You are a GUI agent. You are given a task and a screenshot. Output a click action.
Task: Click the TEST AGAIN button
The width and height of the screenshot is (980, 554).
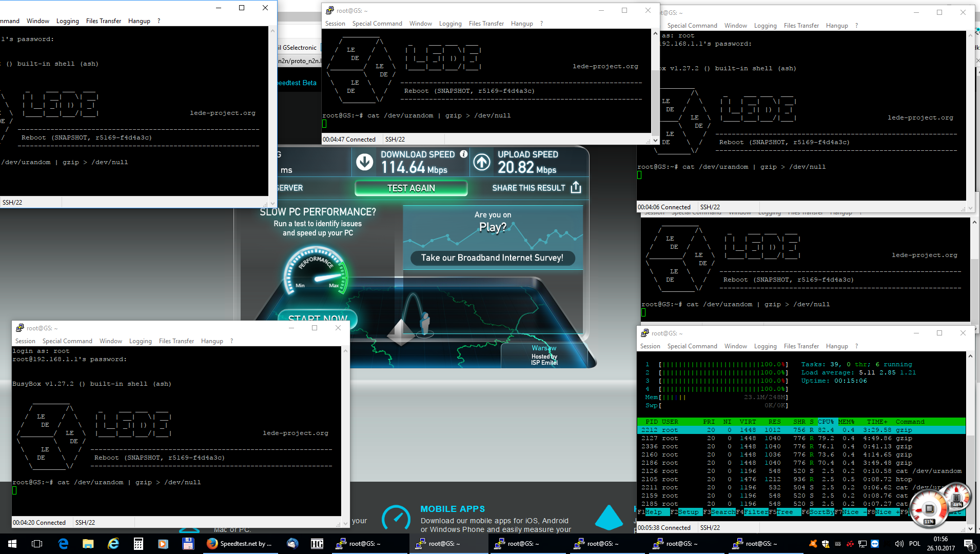411,188
